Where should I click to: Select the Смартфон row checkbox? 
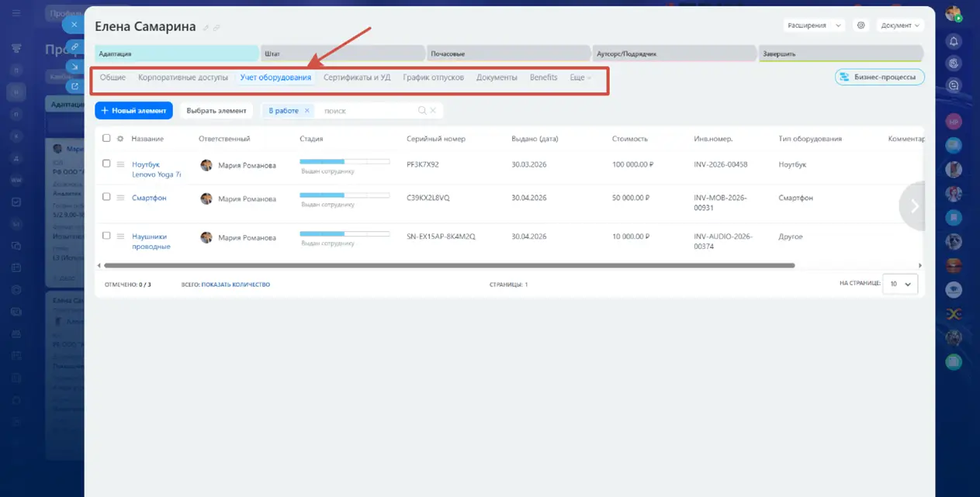point(106,197)
